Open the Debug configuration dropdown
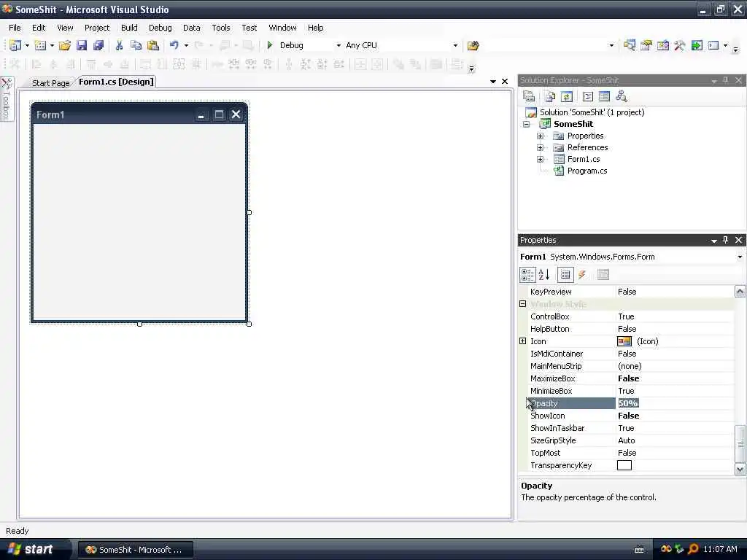 [x=338, y=46]
